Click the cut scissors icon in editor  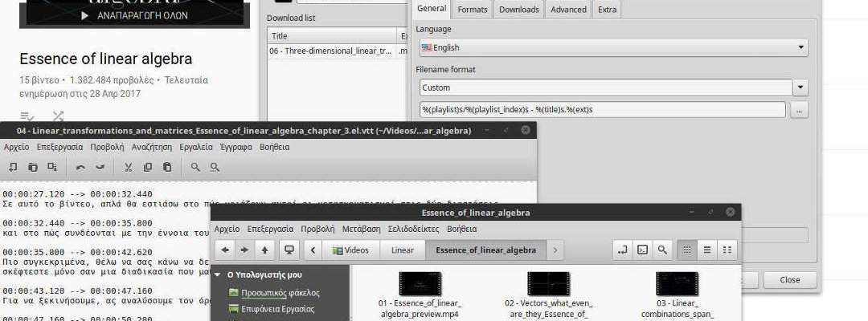(128, 167)
